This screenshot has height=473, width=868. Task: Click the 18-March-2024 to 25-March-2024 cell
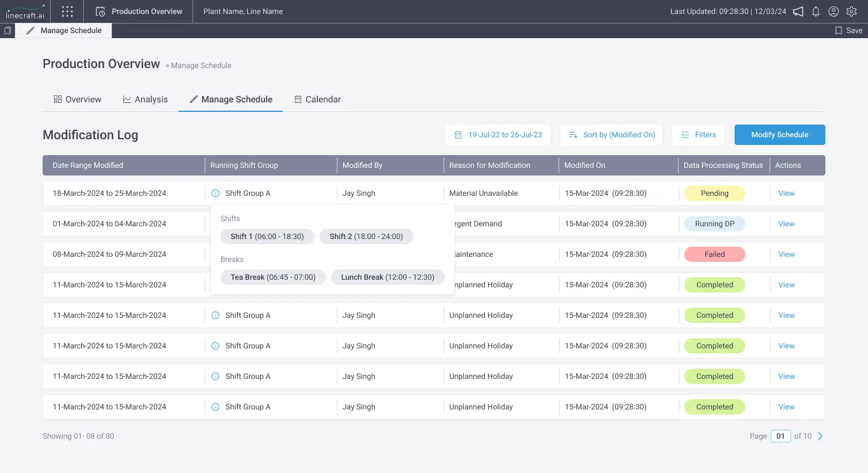point(109,193)
